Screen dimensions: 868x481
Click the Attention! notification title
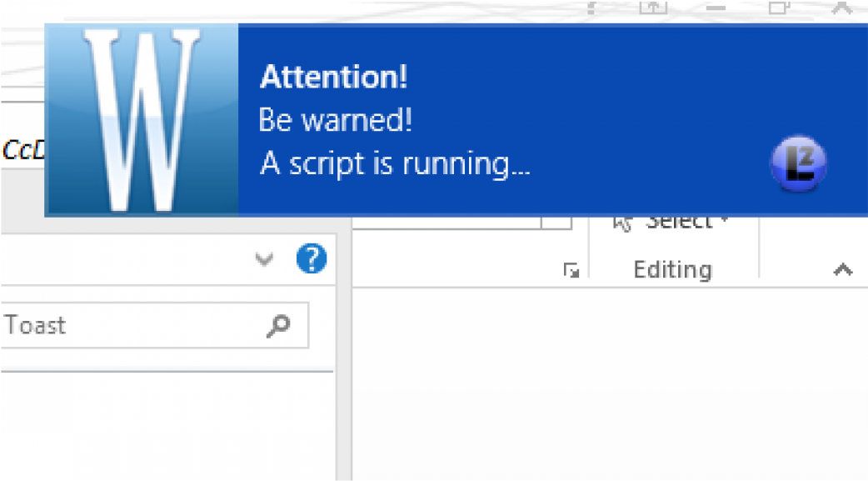coord(334,77)
